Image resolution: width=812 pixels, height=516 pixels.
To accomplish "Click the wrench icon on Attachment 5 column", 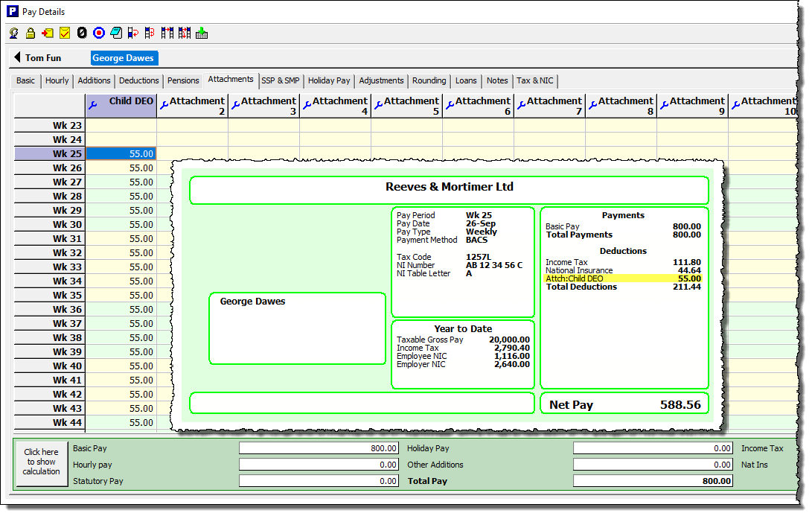I will 379,105.
